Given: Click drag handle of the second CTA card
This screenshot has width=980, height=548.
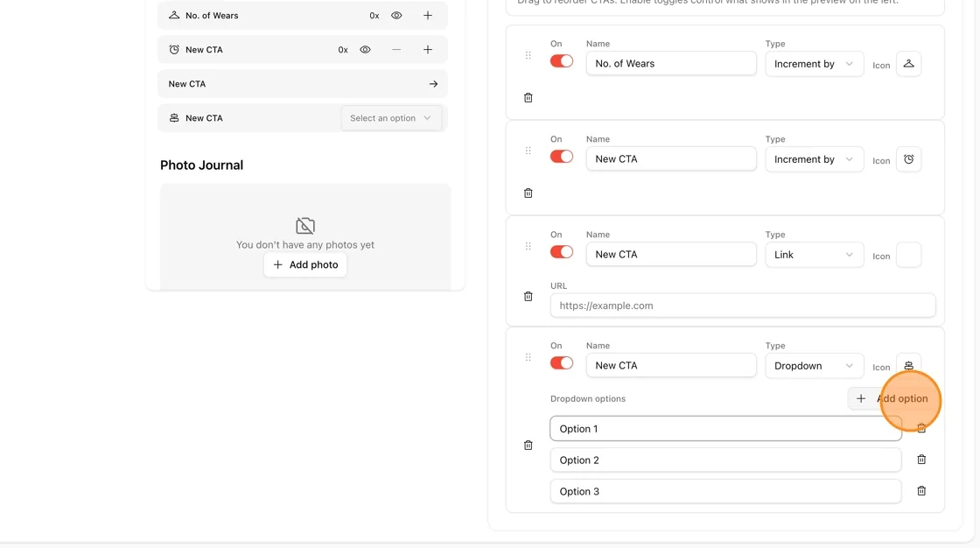Looking at the screenshot, I should [x=528, y=151].
